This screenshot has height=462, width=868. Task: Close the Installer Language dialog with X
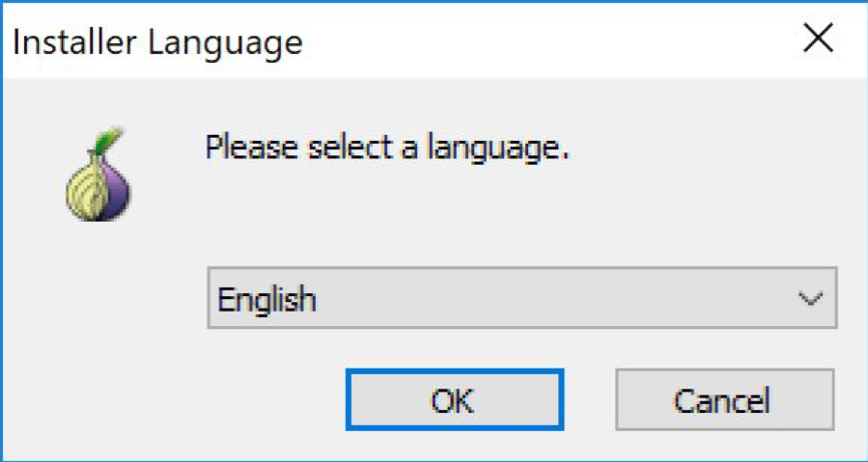click(818, 39)
